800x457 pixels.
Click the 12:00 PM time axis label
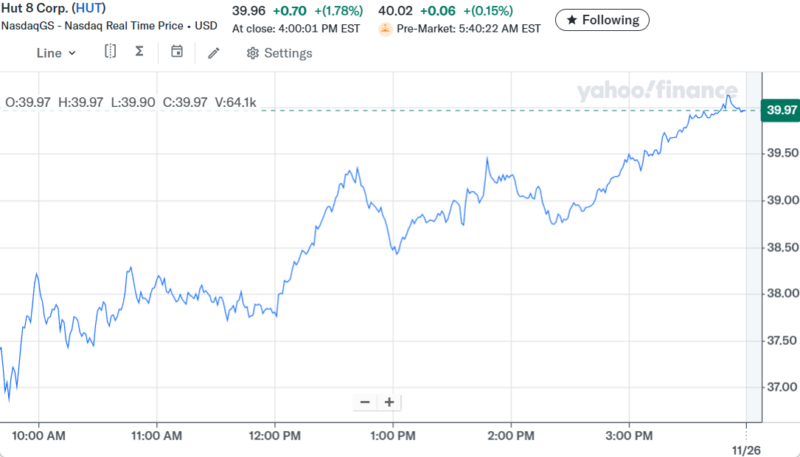pyautogui.click(x=275, y=436)
